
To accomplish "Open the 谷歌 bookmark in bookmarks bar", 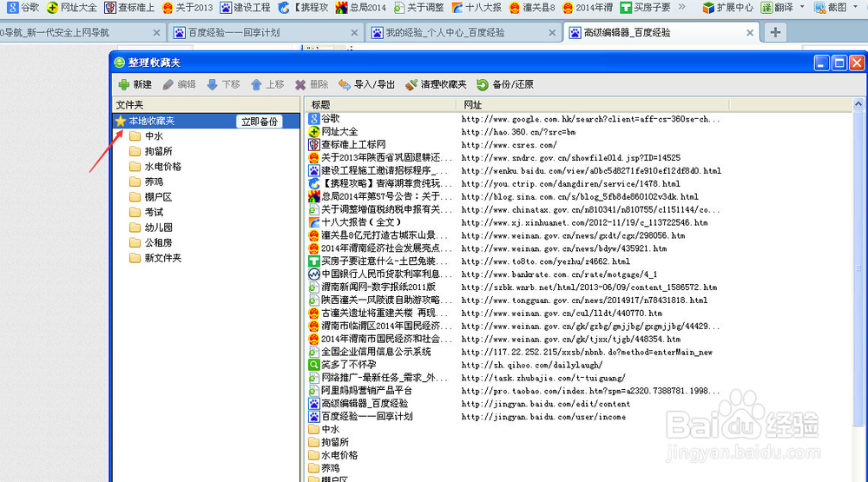I will coord(23,7).
